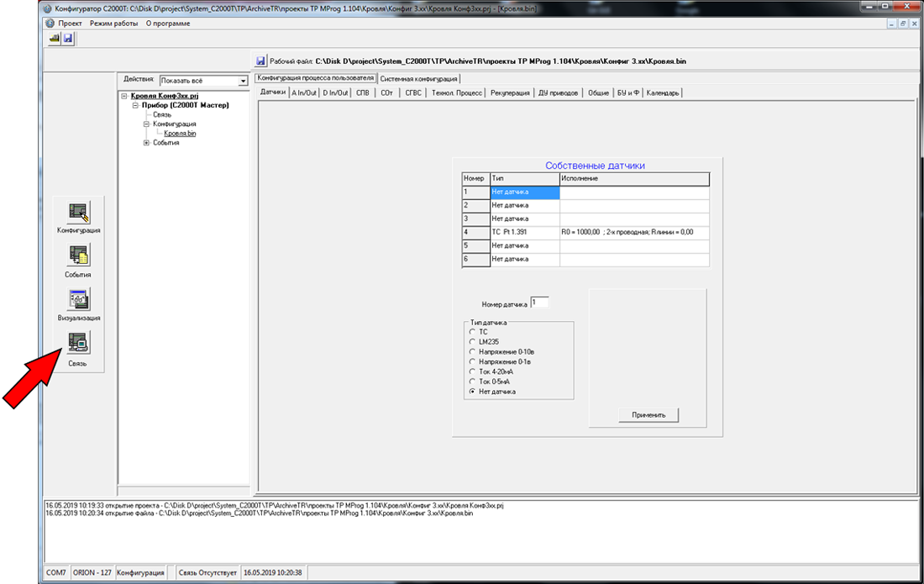The image size is (924, 584).
Task: Open the События sidebar icon
Action: click(79, 255)
